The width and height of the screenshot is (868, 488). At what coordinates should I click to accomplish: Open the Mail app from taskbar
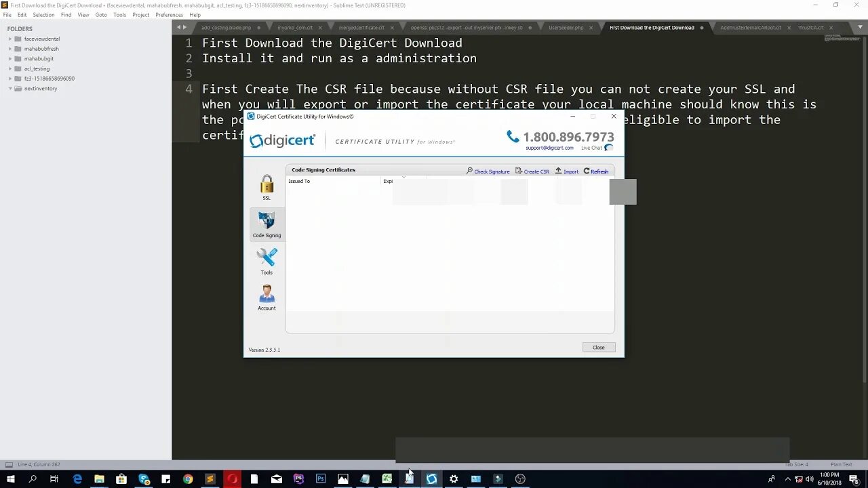277,479
